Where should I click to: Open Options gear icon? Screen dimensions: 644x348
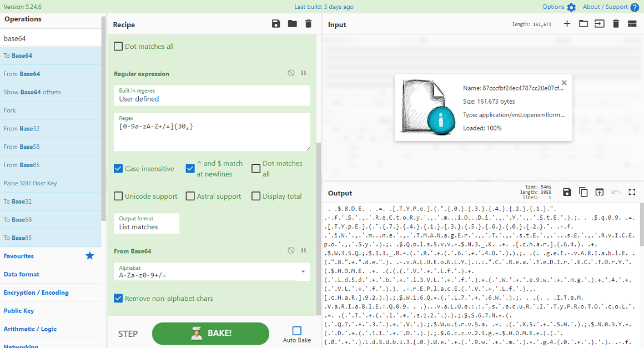coord(571,7)
